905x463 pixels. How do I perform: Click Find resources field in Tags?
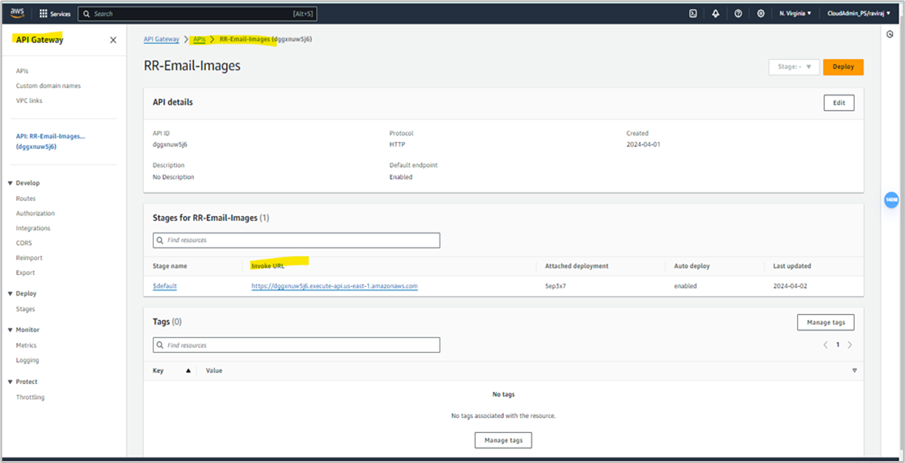click(296, 345)
